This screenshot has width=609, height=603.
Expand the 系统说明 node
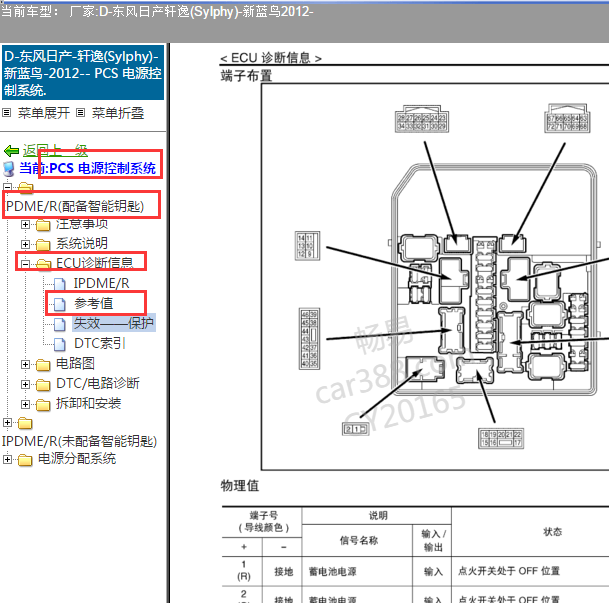pos(25,244)
